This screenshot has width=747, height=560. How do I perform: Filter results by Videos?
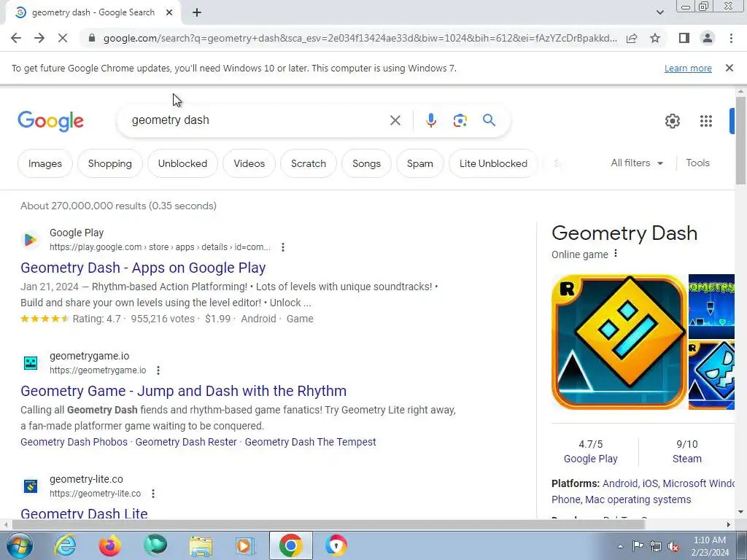click(x=249, y=163)
